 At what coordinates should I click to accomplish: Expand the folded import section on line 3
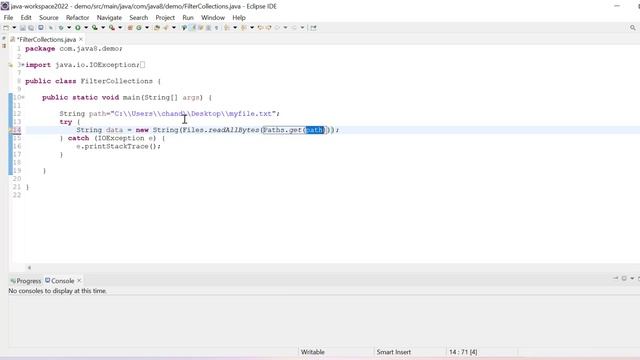click(x=23, y=65)
